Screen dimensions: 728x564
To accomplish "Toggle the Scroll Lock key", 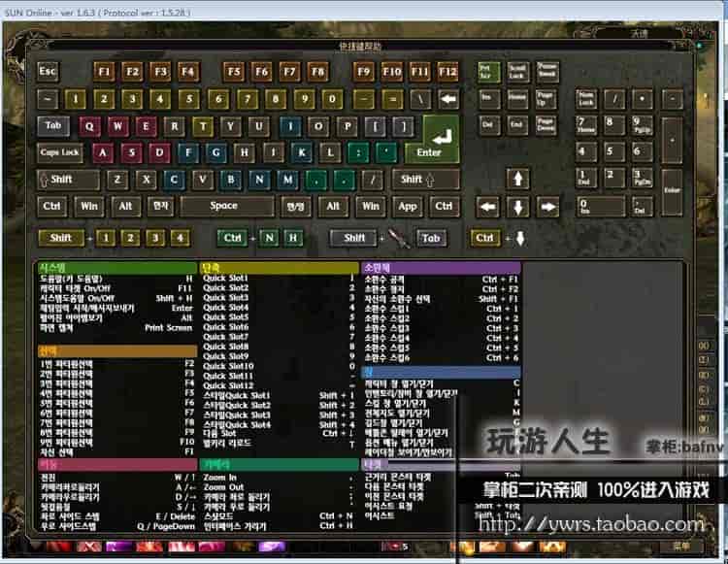I will coord(517,72).
